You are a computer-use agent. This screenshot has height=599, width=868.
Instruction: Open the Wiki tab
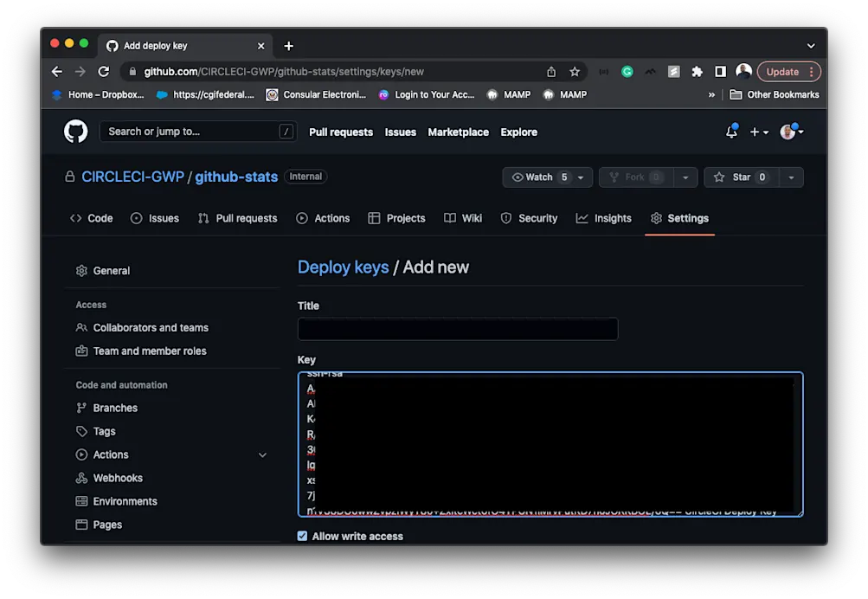click(x=463, y=218)
